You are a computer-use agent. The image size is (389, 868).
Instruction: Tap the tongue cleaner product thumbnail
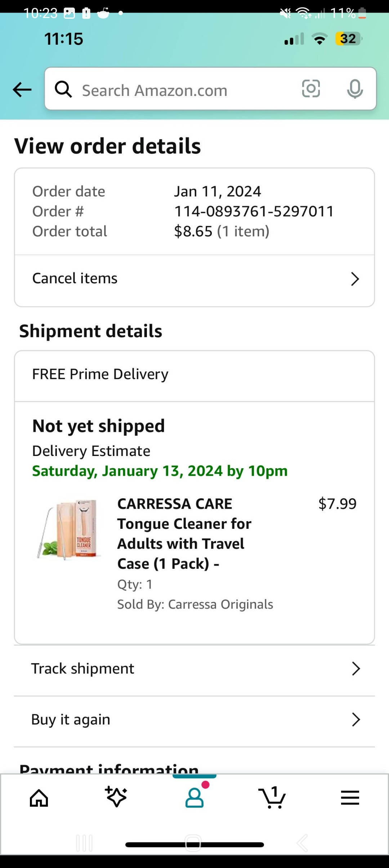[68, 528]
